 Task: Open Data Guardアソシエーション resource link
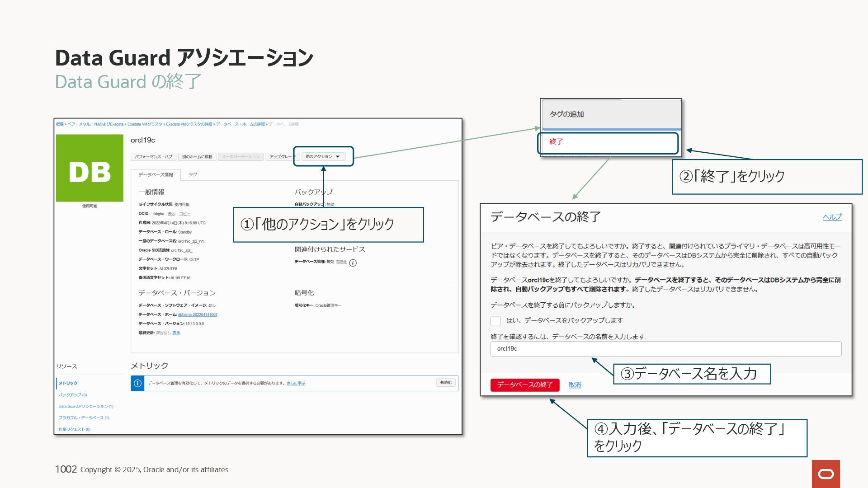pyautogui.click(x=86, y=407)
